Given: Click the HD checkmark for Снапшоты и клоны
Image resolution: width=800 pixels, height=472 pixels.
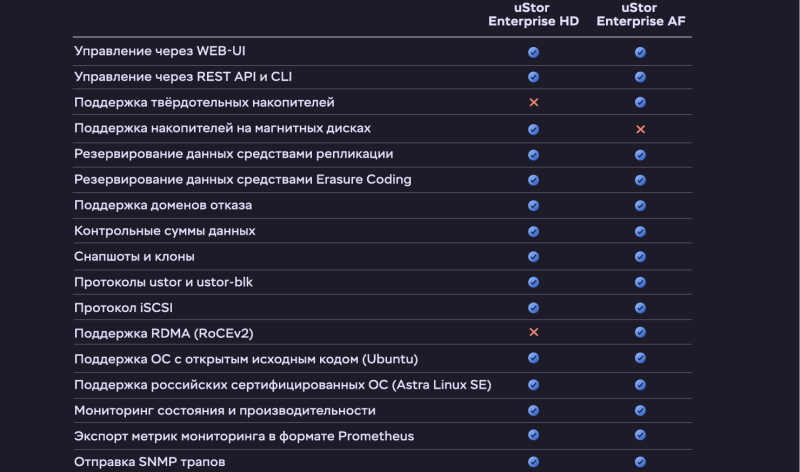Looking at the screenshot, I should click(533, 257).
